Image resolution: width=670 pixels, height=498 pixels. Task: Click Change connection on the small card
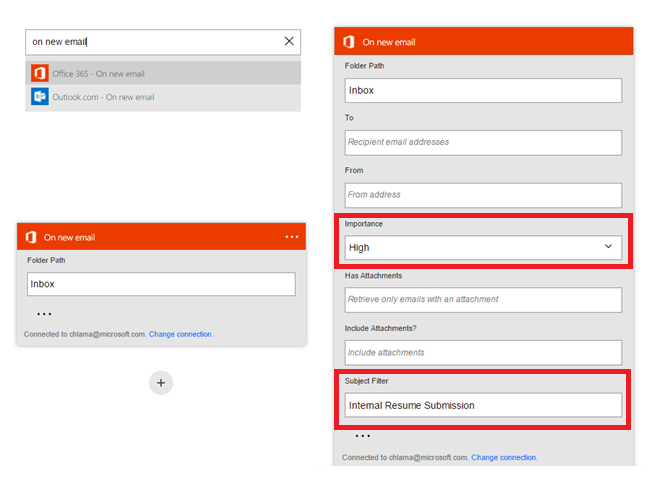tap(180, 334)
